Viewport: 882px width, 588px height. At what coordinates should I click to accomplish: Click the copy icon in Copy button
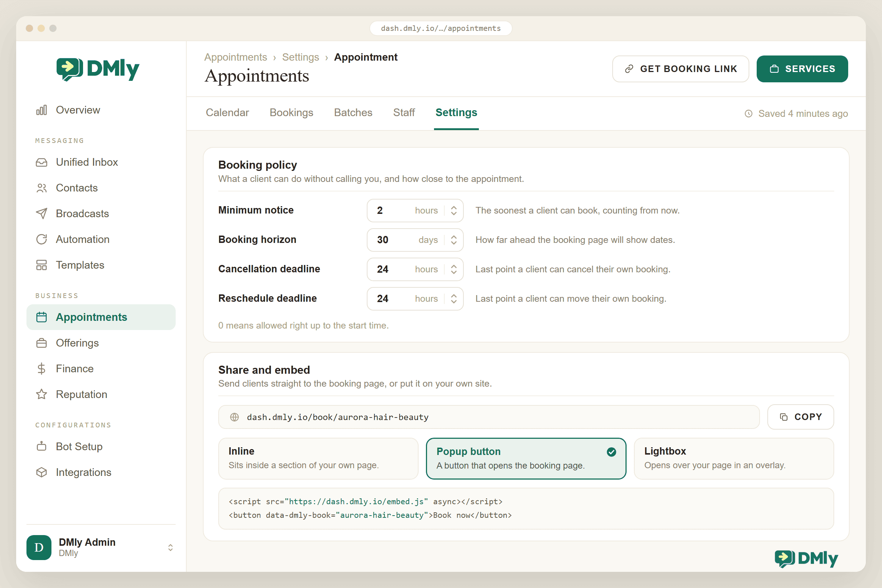[784, 417]
